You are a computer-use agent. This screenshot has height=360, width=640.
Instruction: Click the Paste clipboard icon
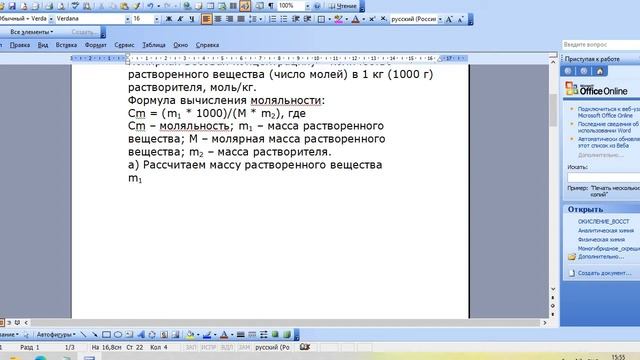(124, 6)
